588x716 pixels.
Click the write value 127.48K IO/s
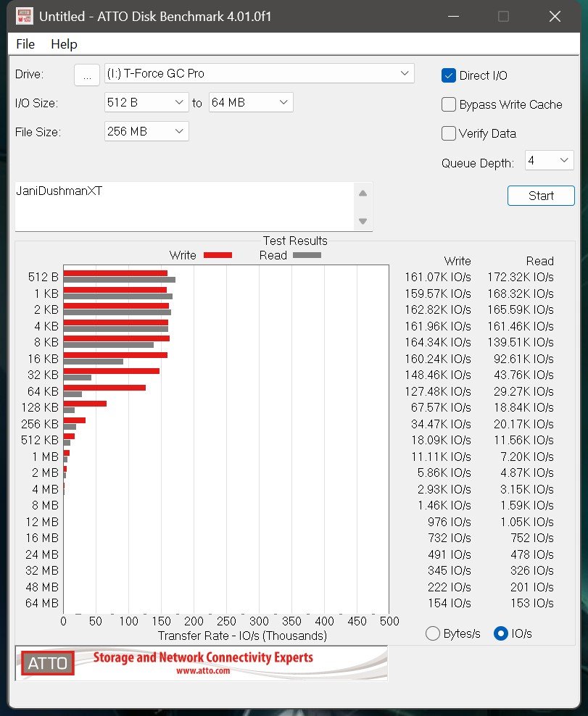[x=438, y=391]
